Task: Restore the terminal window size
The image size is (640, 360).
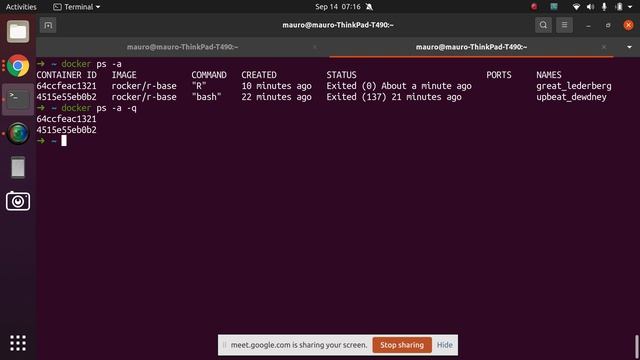Action: pyautogui.click(x=608, y=25)
